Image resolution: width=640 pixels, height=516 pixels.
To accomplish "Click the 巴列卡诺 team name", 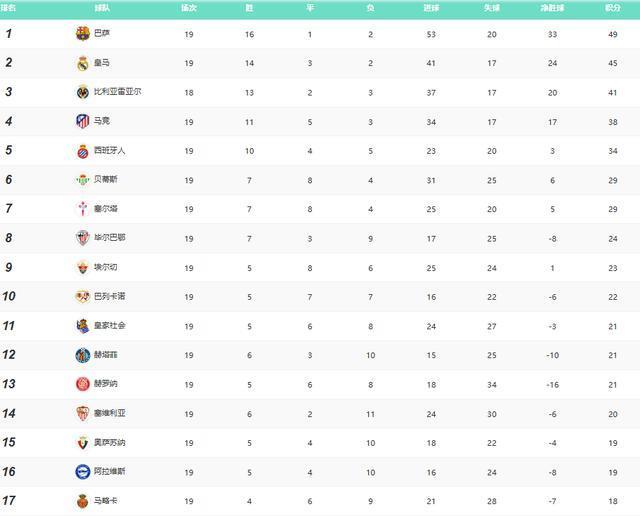I will 109,297.
